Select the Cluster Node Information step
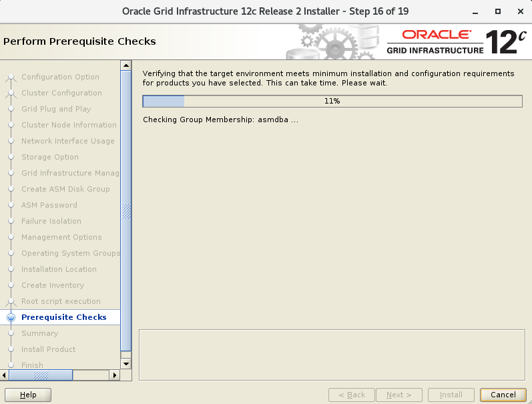This screenshot has width=532, height=404. pos(69,125)
